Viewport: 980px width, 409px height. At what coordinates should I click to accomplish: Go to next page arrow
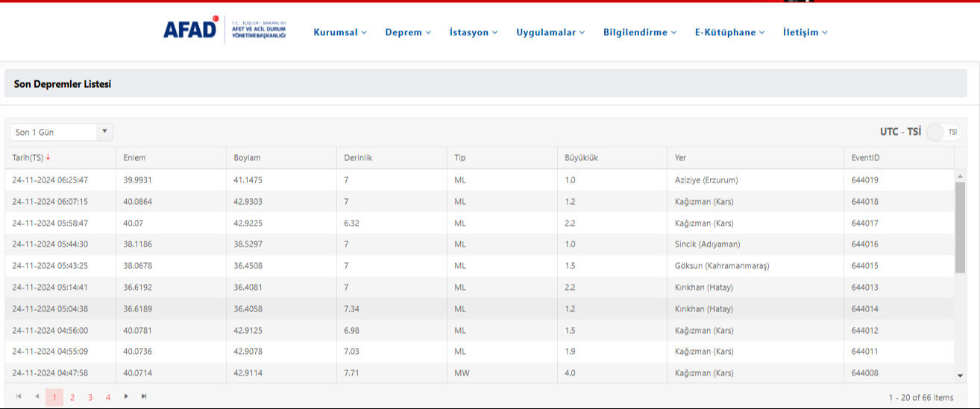tap(126, 396)
